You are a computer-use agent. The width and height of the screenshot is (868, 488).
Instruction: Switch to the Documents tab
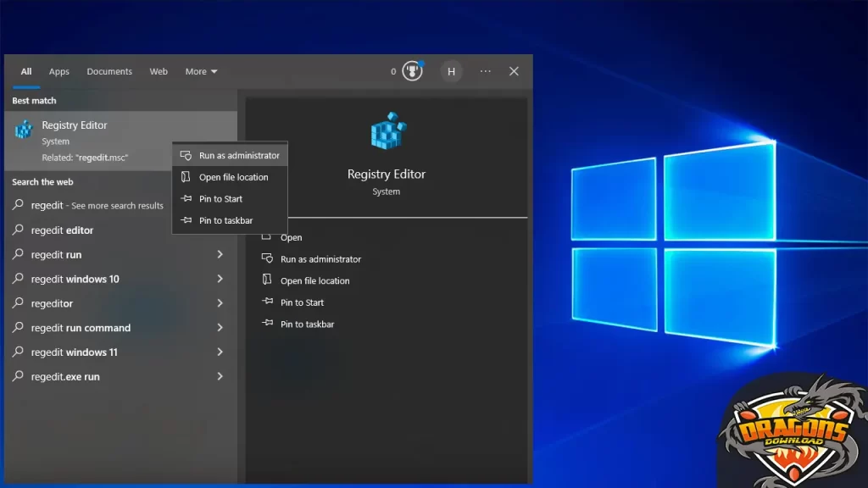[109, 72]
